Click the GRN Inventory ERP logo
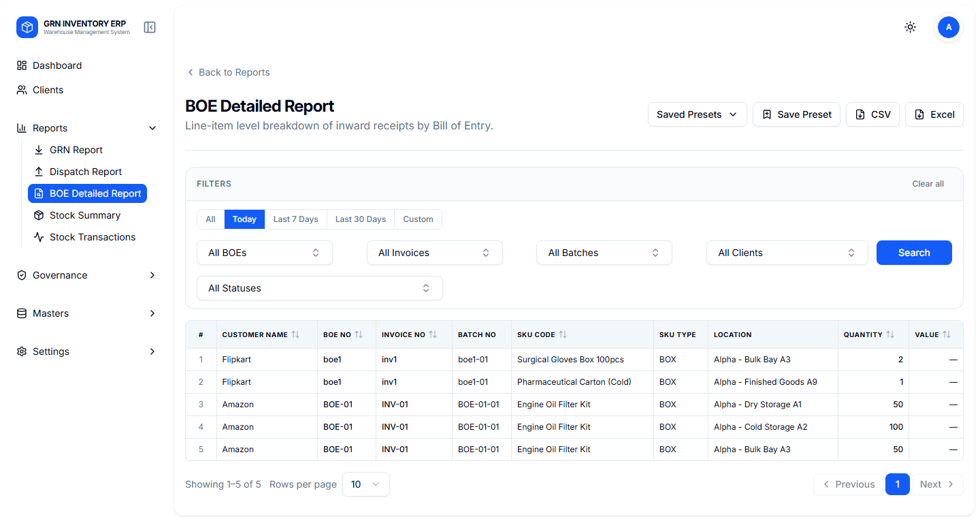 [27, 27]
